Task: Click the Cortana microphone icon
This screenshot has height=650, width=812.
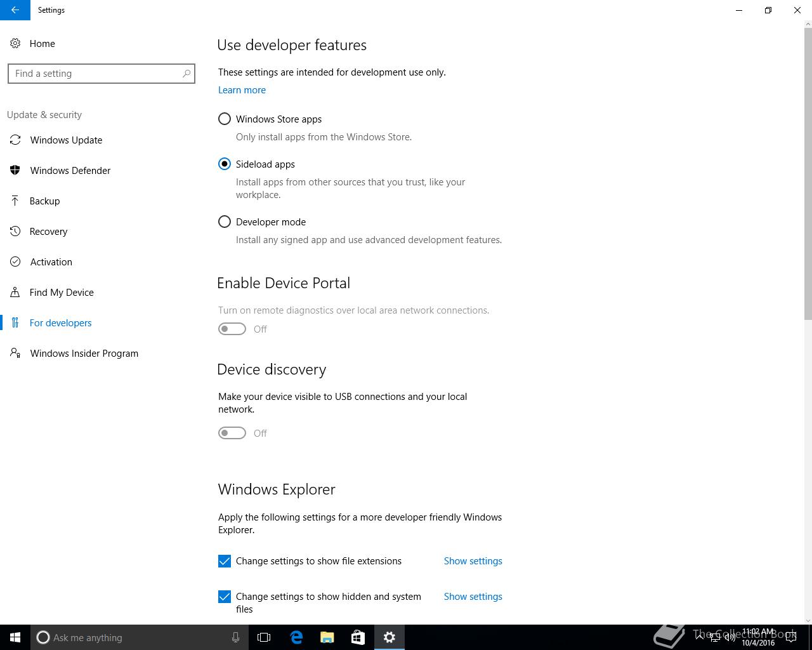Action: tap(235, 637)
